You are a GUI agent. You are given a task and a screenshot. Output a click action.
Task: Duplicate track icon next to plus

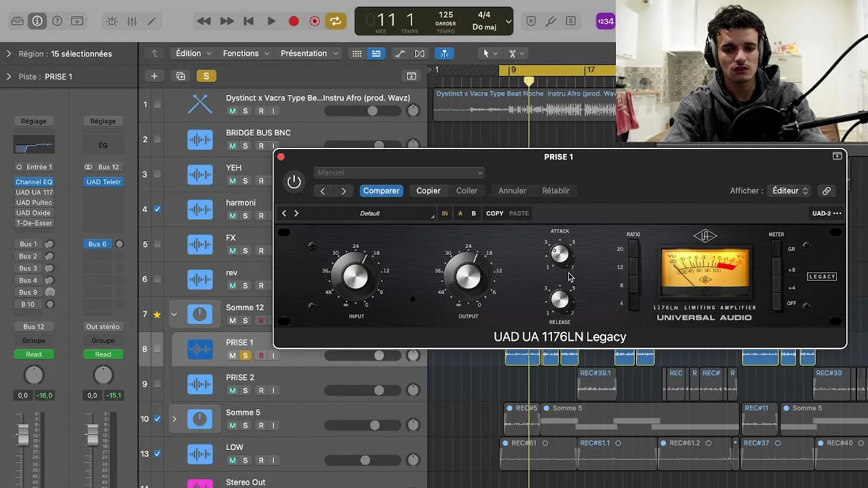point(180,76)
